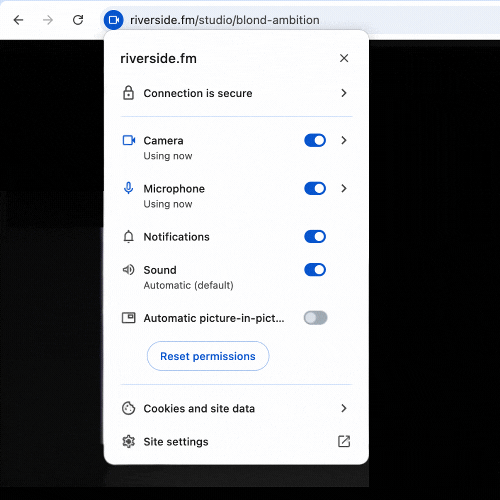Click the lock icon beside Connection is secure

(128, 93)
